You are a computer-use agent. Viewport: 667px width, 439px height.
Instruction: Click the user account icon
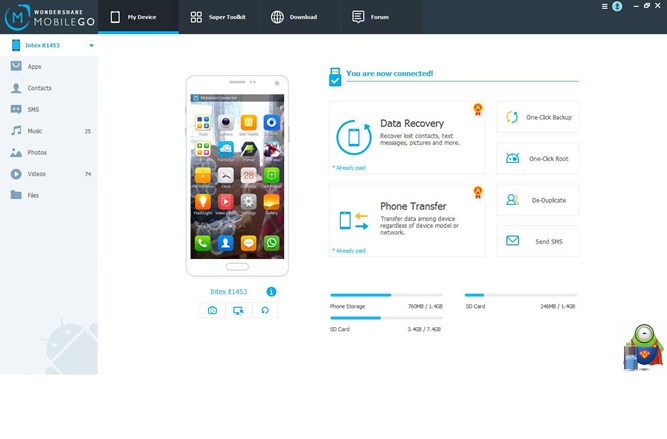coord(617,6)
